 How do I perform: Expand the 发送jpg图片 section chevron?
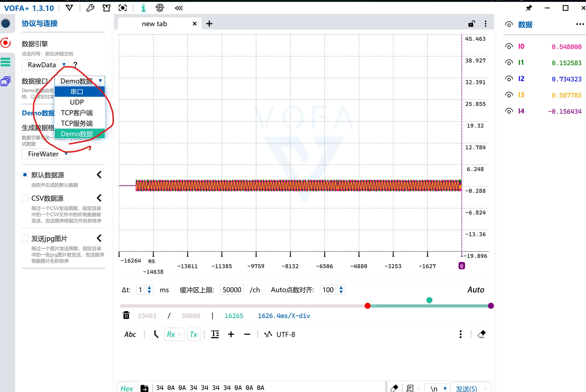99,238
